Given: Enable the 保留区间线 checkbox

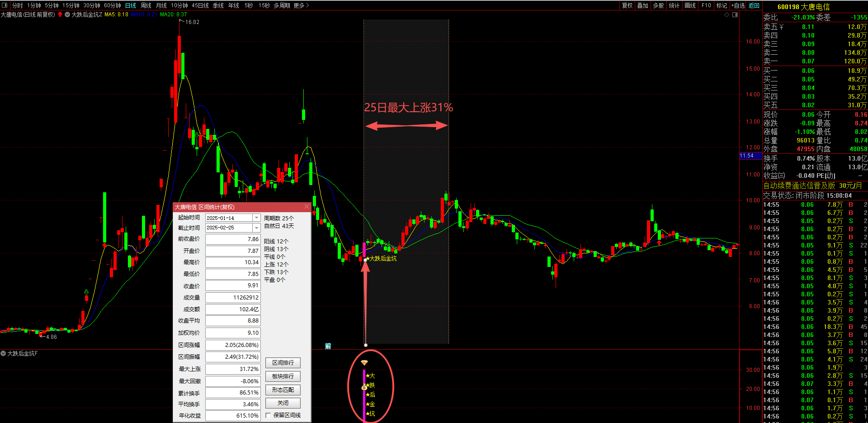Looking at the screenshot, I should coord(269,415).
